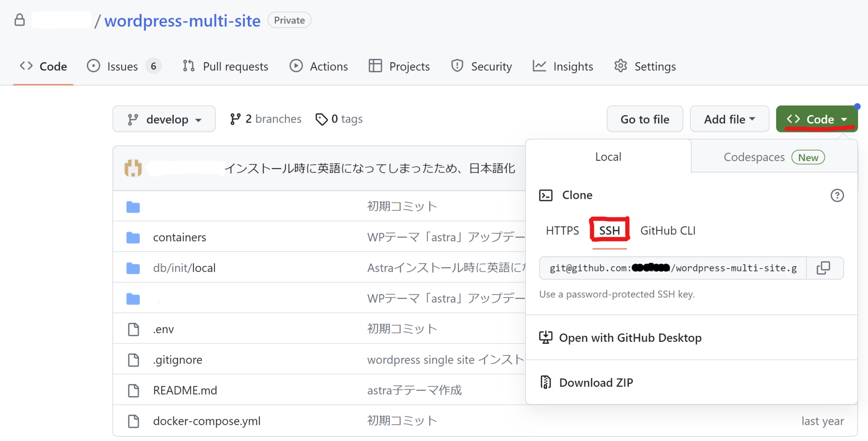Click the commit author avatar icon

click(132, 168)
